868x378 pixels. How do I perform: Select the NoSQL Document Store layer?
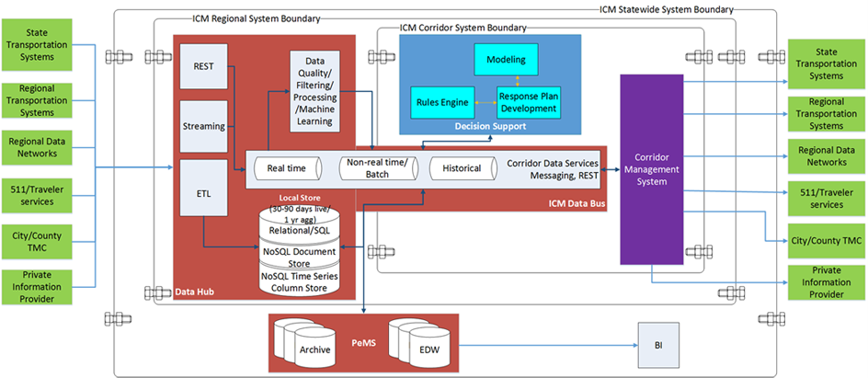pyautogui.click(x=299, y=257)
